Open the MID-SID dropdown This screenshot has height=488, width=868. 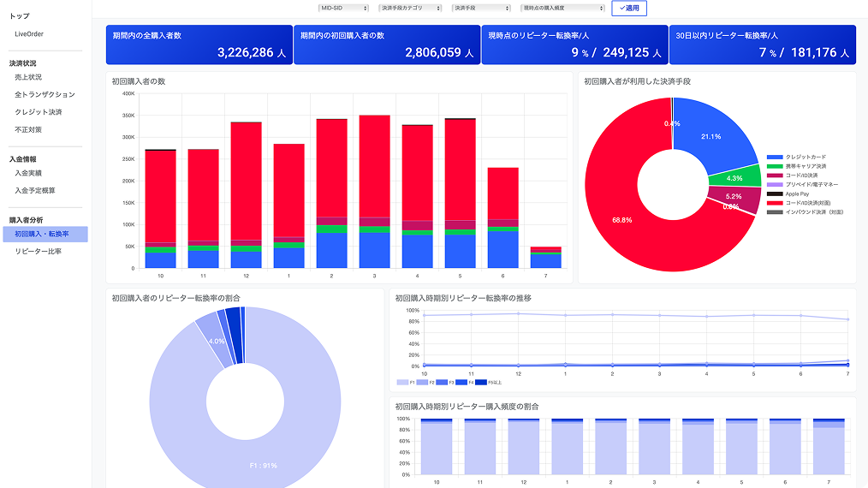342,8
